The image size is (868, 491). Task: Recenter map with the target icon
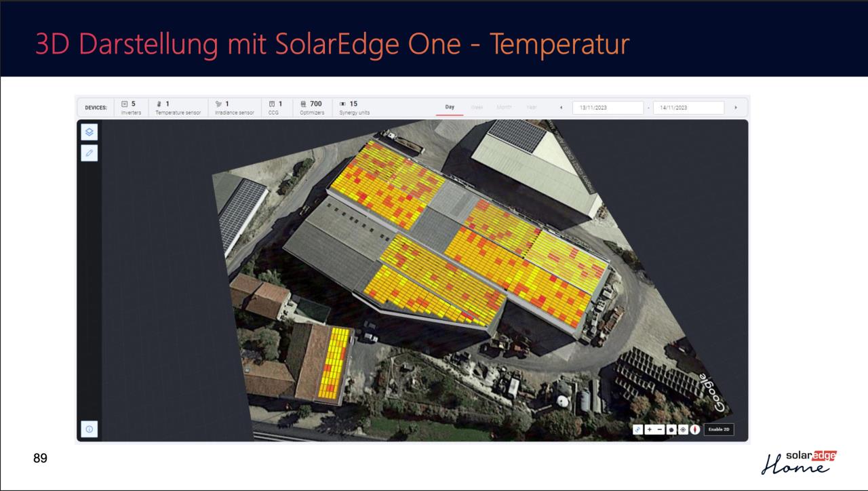click(x=683, y=429)
